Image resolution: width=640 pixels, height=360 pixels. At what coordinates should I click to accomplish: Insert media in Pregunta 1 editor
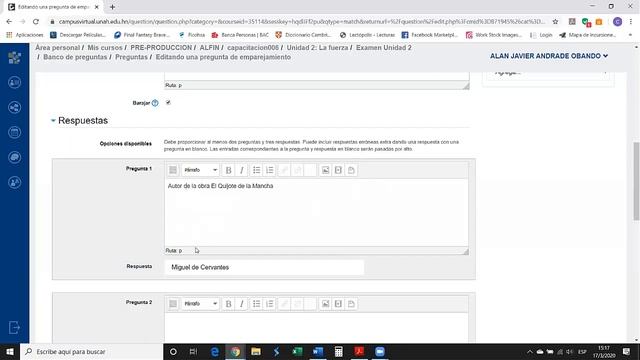click(338, 170)
